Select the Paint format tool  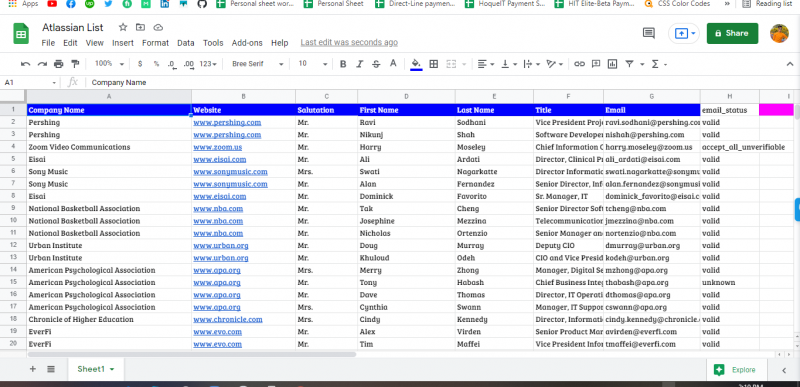[x=75, y=64]
